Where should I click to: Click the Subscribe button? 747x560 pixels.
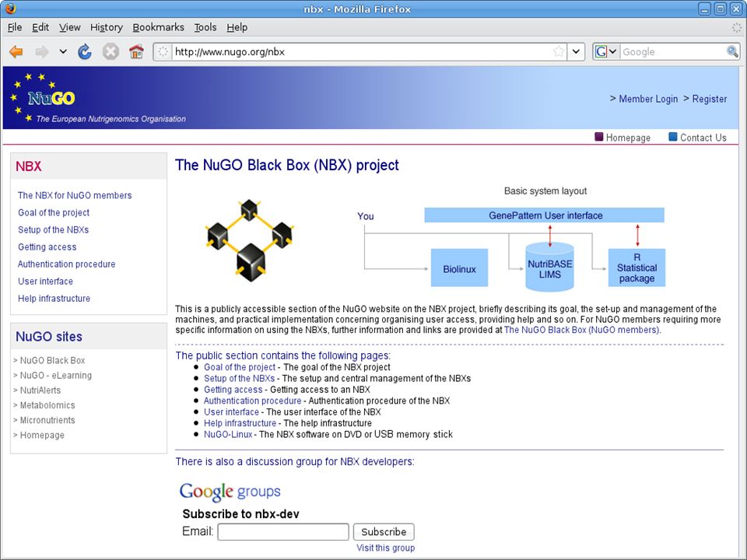(x=384, y=532)
